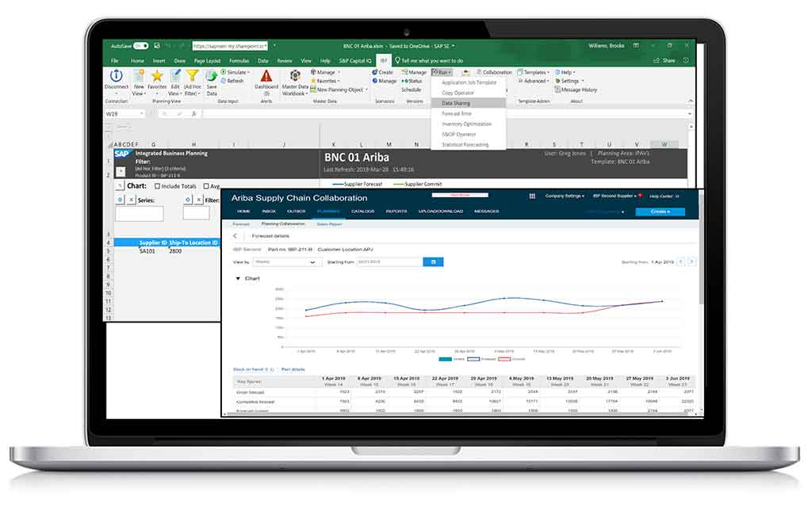This screenshot has height=515, width=812.
Task: Open the UPLOAD/DOWNLOAD tab in Ariba
Action: point(441,212)
